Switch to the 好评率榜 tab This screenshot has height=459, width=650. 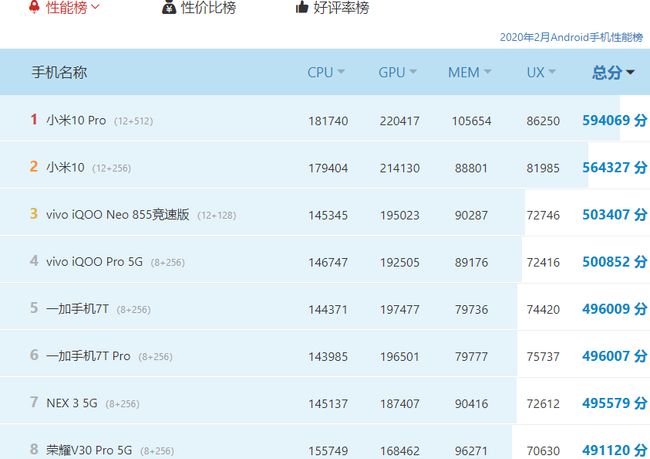(341, 7)
